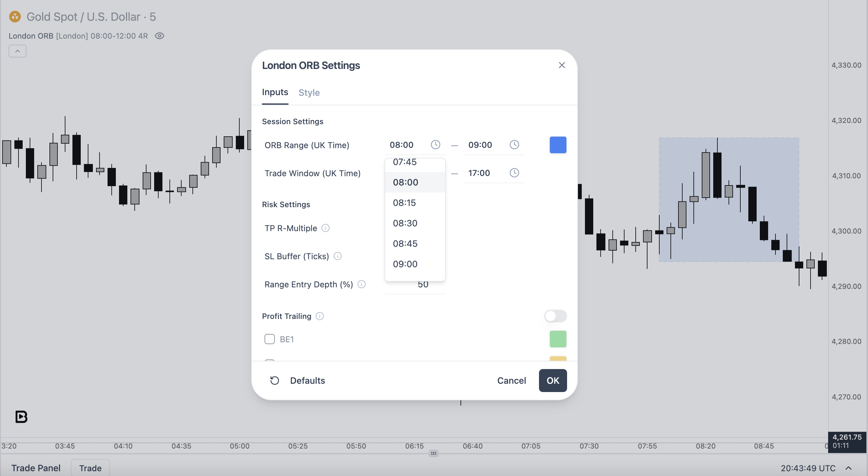This screenshot has height=476, width=868.
Task: Click info icon next to SL Buffer (Ticks)
Action: (338, 256)
